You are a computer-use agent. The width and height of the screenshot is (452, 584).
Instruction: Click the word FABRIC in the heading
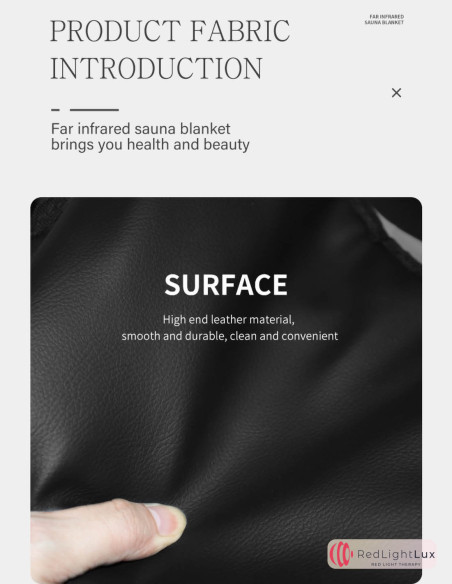(240, 31)
